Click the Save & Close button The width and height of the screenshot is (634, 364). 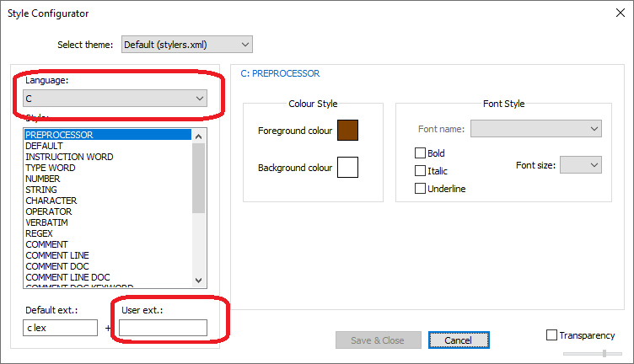(376, 340)
